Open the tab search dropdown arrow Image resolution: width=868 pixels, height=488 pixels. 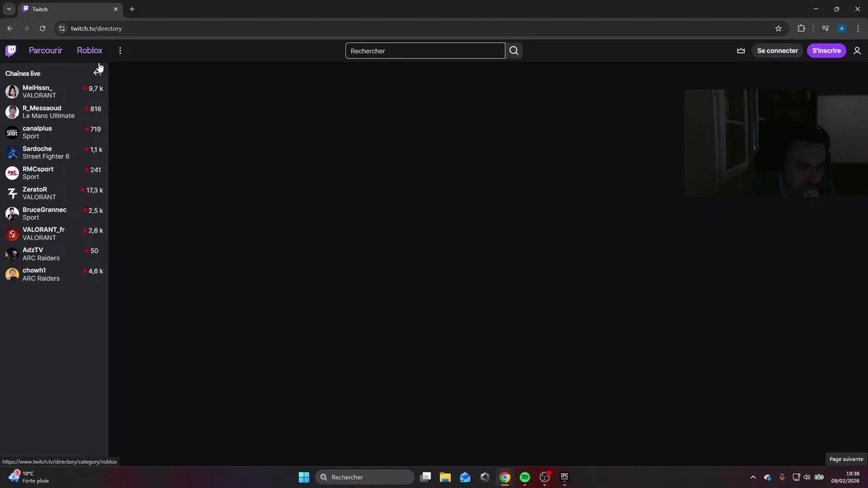(x=9, y=9)
